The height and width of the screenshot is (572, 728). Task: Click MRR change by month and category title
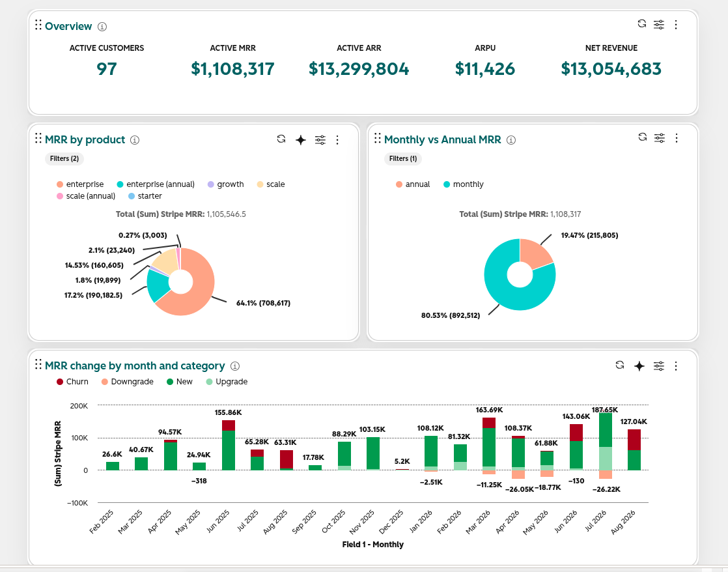(x=135, y=365)
